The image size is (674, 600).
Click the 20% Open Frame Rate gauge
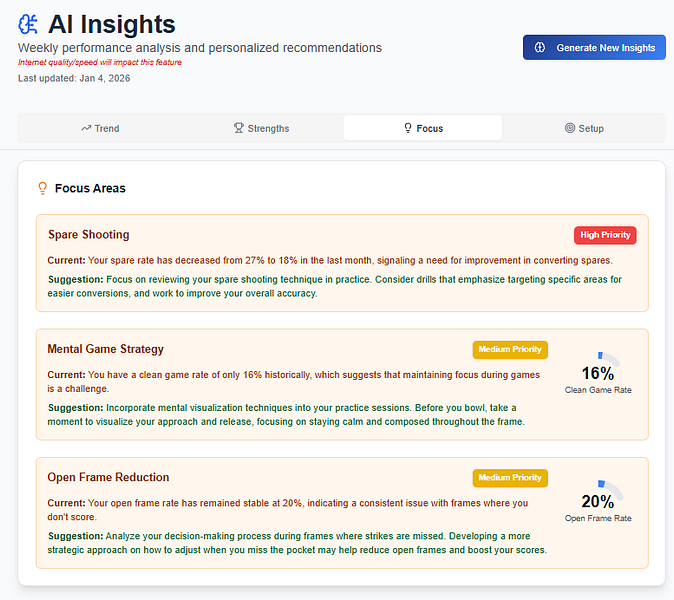click(598, 499)
